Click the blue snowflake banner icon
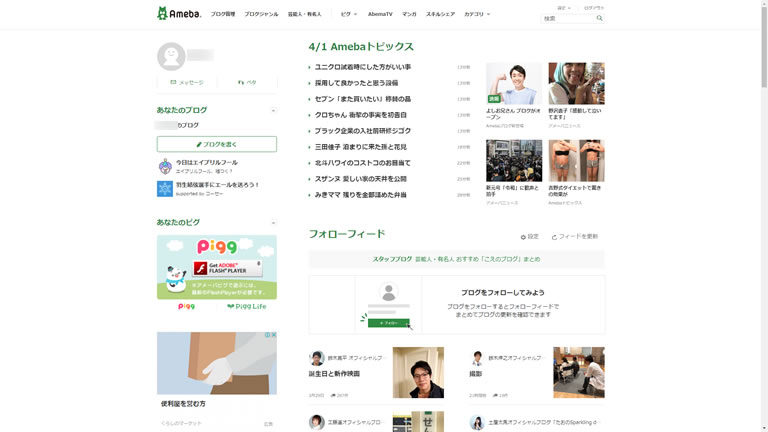The image size is (768, 432). 165,189
